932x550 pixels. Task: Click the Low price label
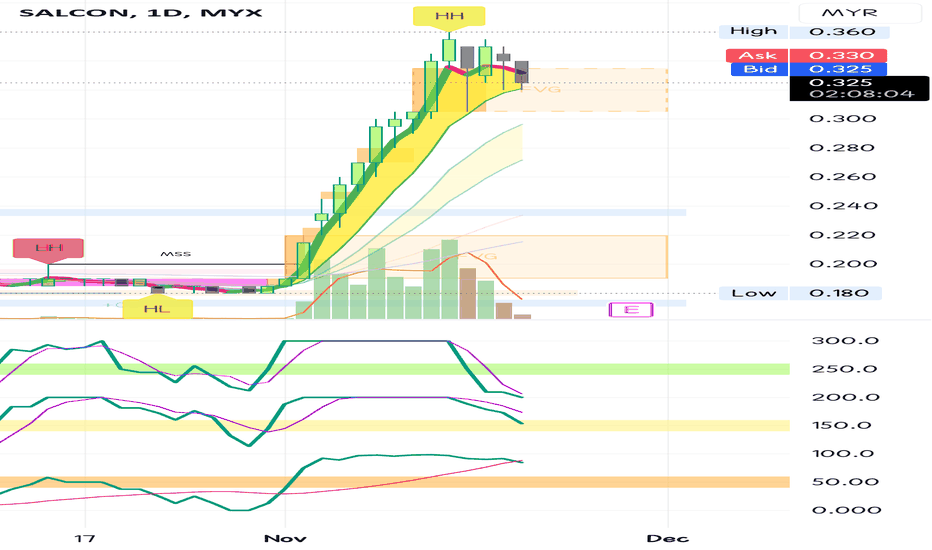point(753,293)
